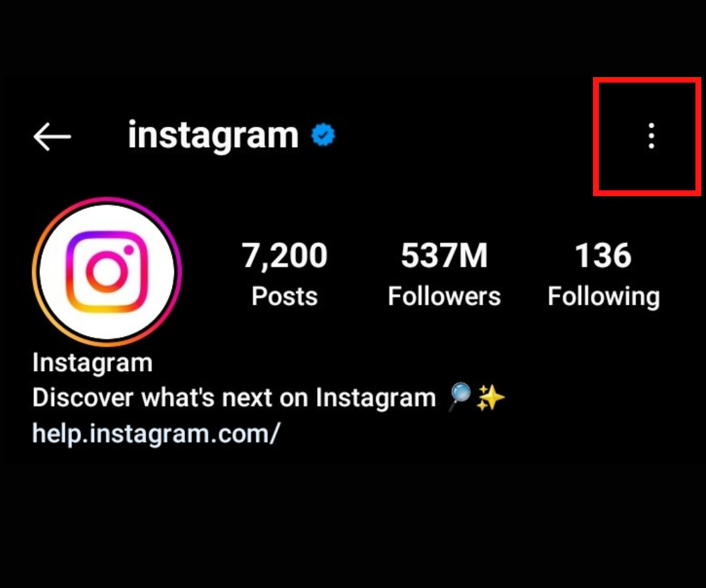The height and width of the screenshot is (588, 706).
Task: Open the help.instagram.com link
Action: tap(156, 434)
